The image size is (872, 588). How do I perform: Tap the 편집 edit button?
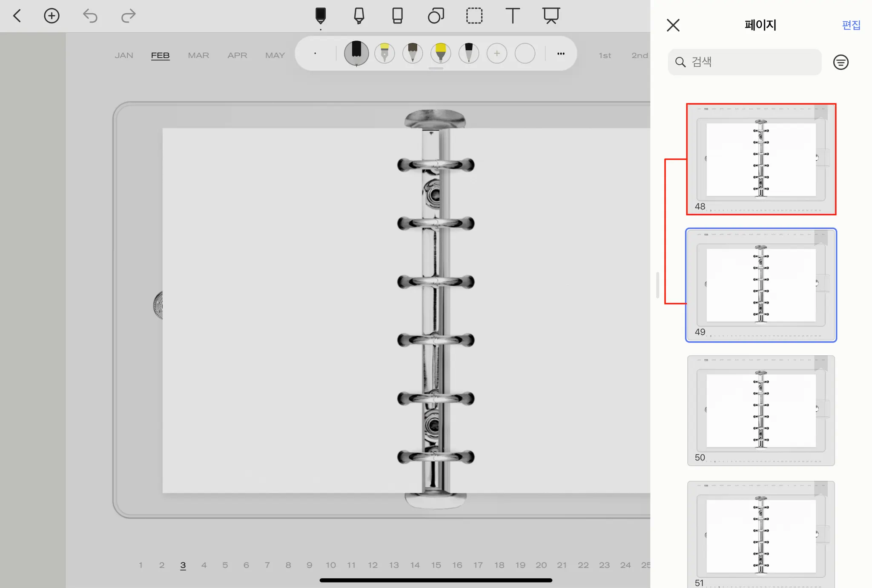(x=851, y=25)
